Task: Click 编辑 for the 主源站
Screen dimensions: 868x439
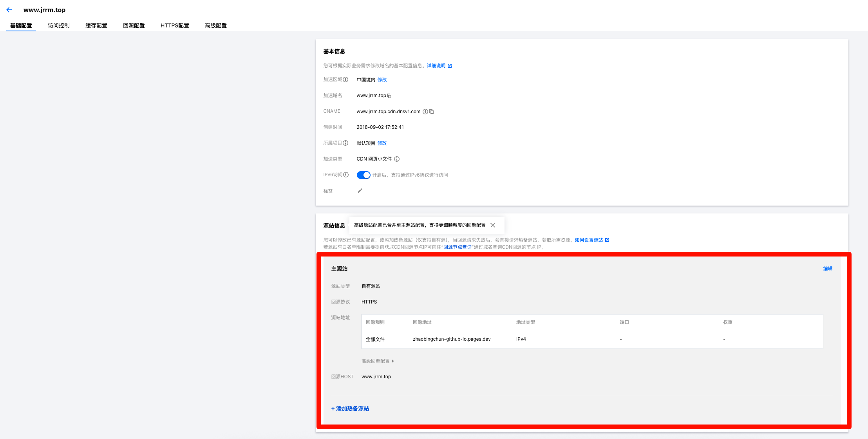Action: coord(827,269)
